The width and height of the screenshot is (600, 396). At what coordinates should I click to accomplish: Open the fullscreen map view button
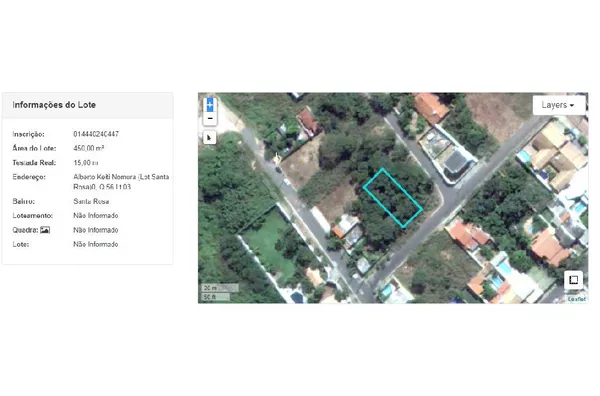573,280
